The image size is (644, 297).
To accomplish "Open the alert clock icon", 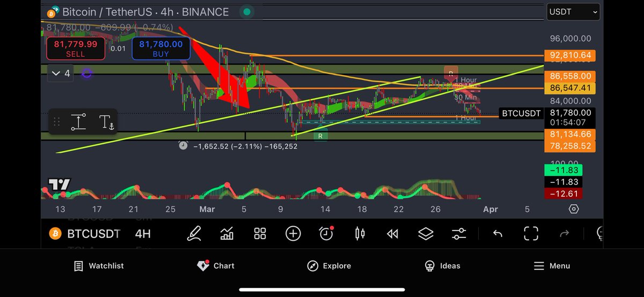I will pos(326,233).
